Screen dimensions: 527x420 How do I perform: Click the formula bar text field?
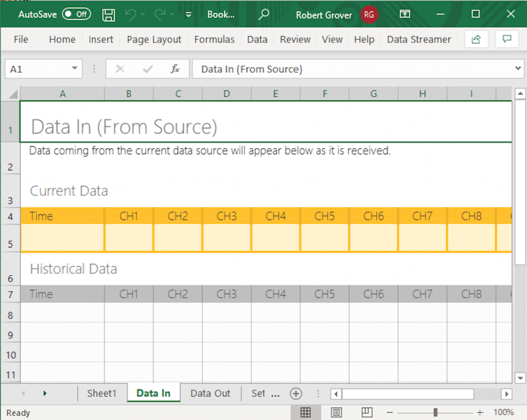tap(353, 69)
